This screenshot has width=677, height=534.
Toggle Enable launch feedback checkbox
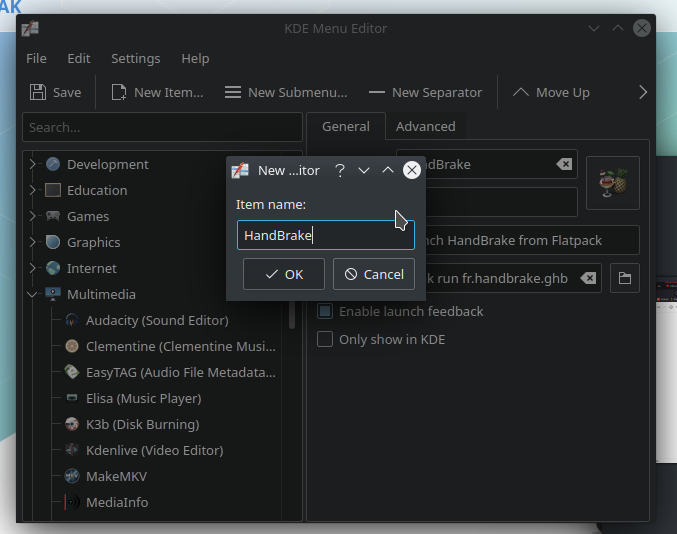(325, 311)
